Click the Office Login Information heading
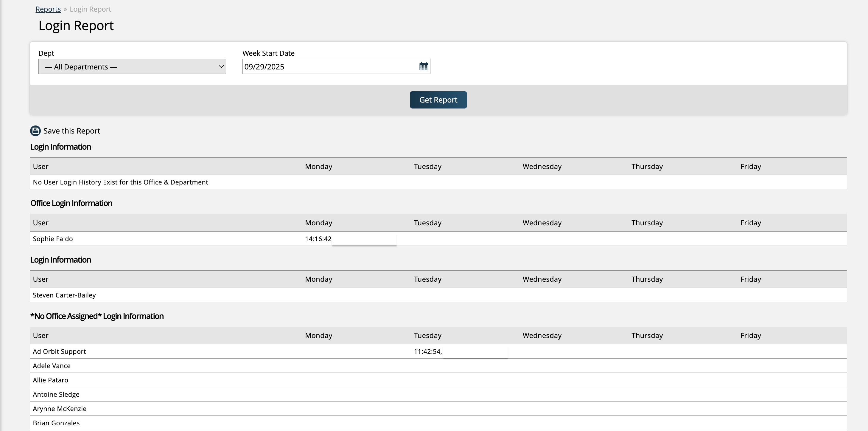Screen dimensions: 868x431 tap(71, 203)
